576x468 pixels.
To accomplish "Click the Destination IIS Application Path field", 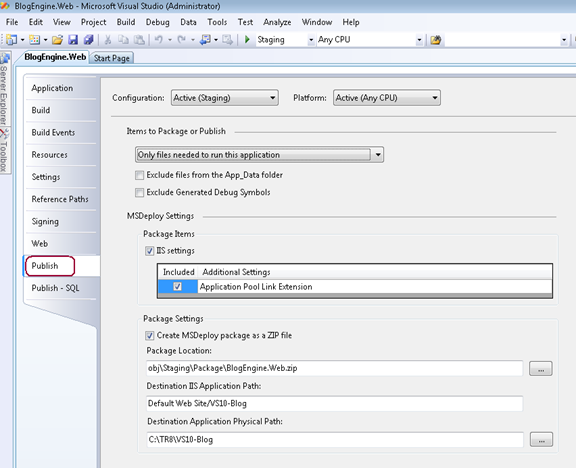I will pyautogui.click(x=334, y=403).
